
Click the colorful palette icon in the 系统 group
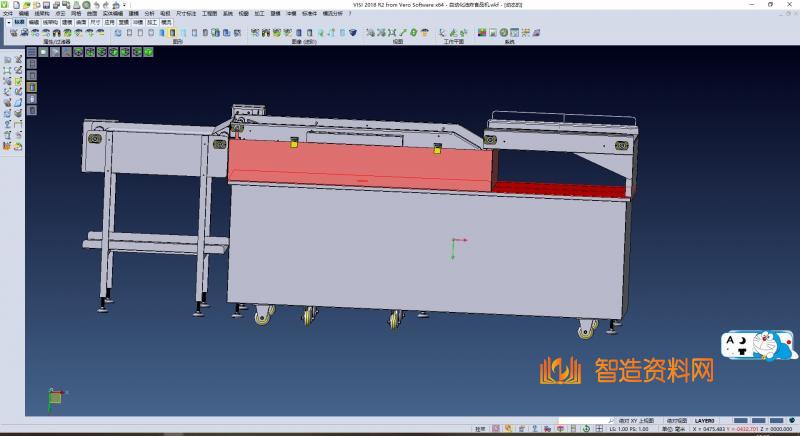(482, 33)
